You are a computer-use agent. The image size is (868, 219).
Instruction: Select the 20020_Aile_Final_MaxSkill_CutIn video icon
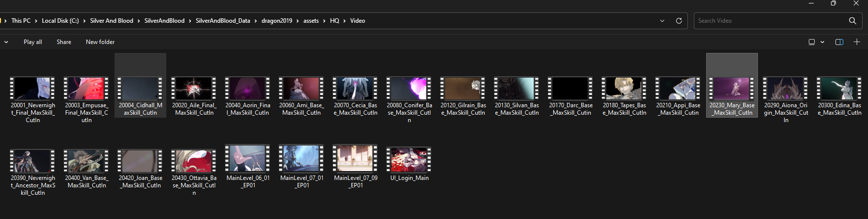194,88
